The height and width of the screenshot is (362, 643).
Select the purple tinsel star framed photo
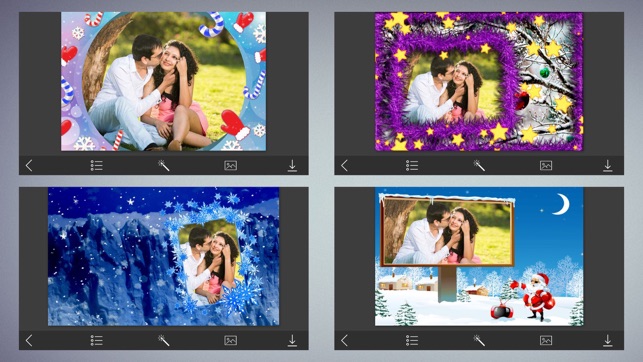tap(479, 81)
